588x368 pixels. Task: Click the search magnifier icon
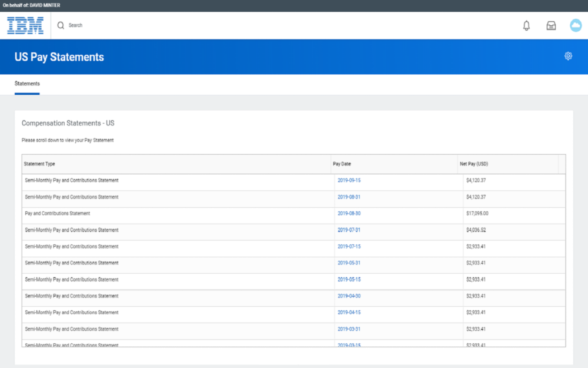[61, 25]
